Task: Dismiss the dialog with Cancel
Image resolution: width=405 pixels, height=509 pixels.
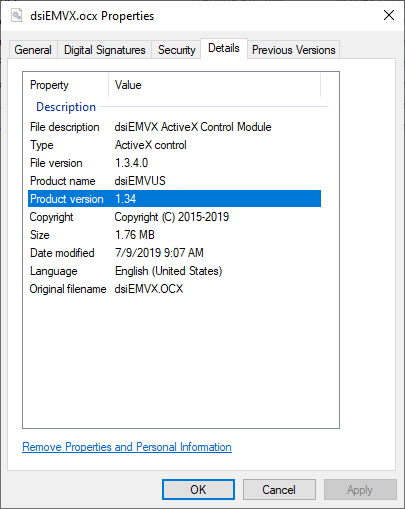Action: [279, 490]
